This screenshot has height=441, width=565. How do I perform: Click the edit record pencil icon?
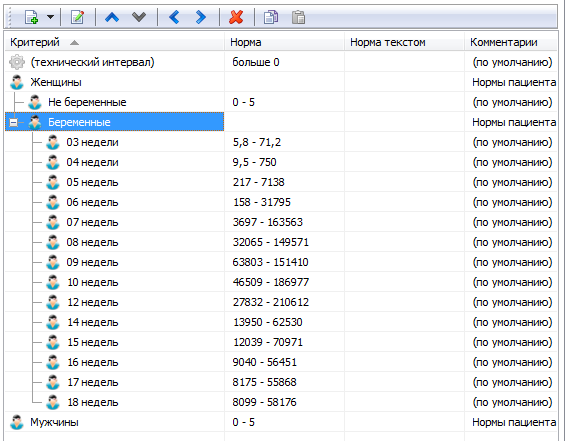pos(77,17)
